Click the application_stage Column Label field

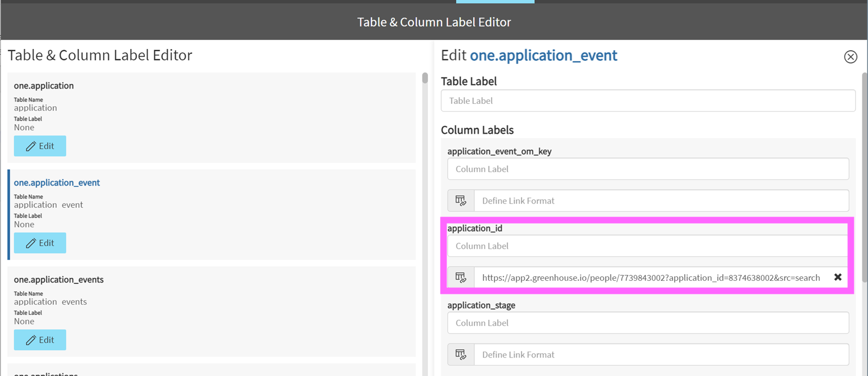tap(648, 323)
